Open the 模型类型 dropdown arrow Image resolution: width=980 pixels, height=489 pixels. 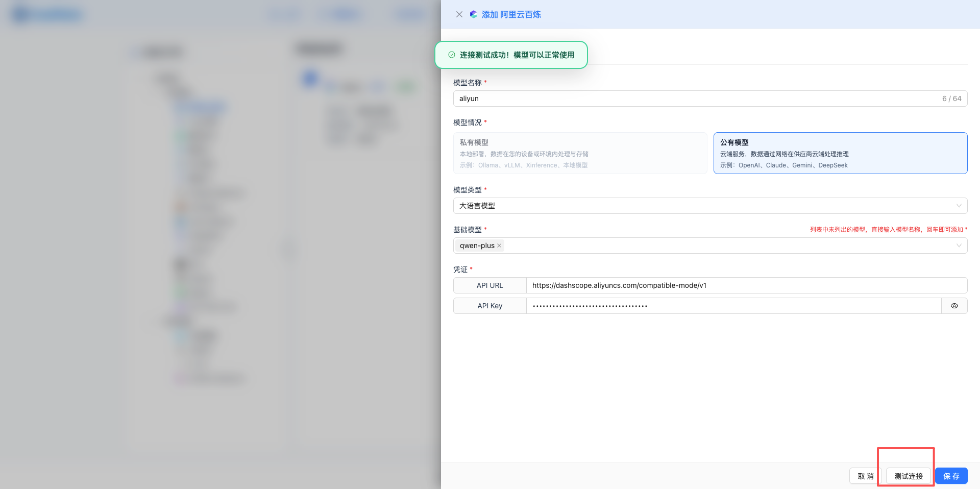[x=959, y=206]
